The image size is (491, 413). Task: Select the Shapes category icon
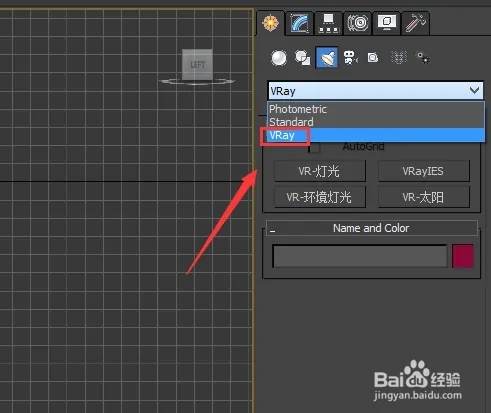(x=303, y=58)
